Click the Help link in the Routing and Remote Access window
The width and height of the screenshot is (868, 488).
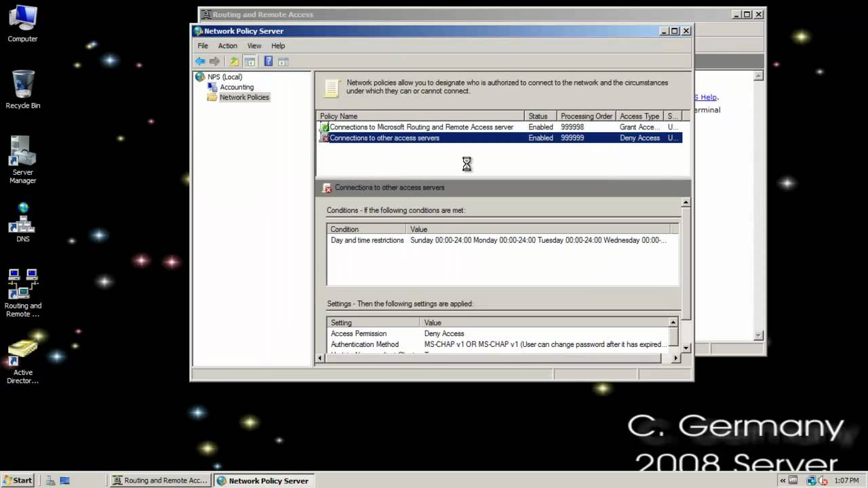(706, 97)
